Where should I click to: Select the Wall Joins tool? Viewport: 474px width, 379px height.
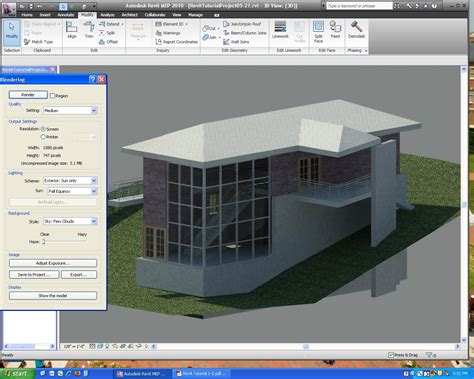[x=236, y=42]
